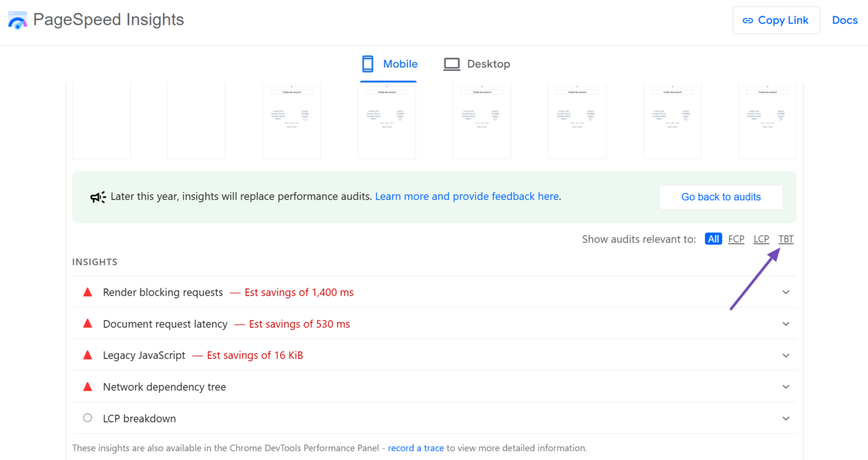Click the mobile phone icon
The image size is (868, 460).
pos(368,64)
